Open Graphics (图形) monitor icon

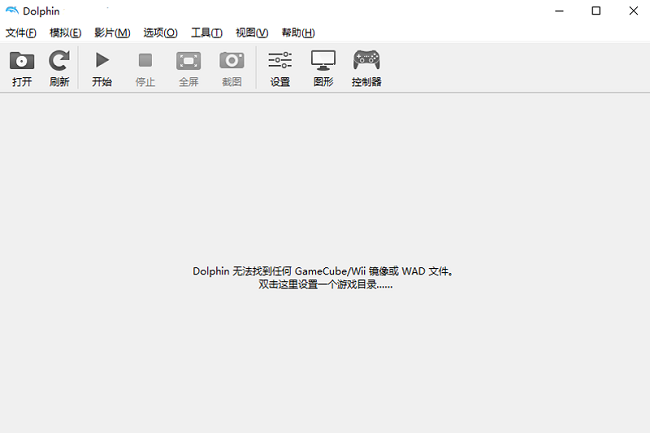(x=323, y=62)
